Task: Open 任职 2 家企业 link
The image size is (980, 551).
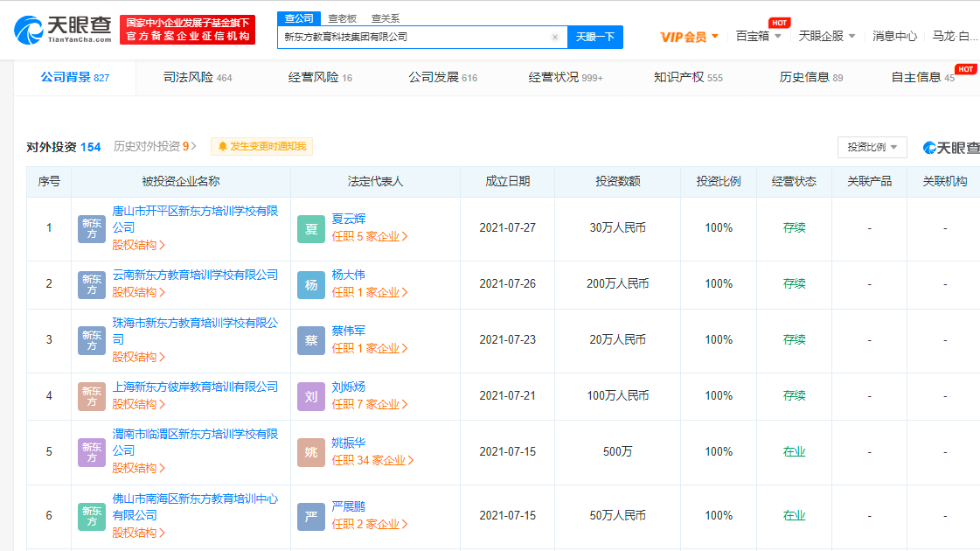Action: (x=370, y=524)
